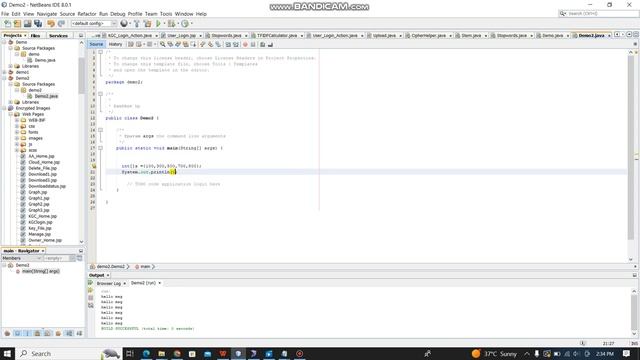Close the Demo2.java editor tab
Viewport: 640px width, 360px height.
(609, 36)
